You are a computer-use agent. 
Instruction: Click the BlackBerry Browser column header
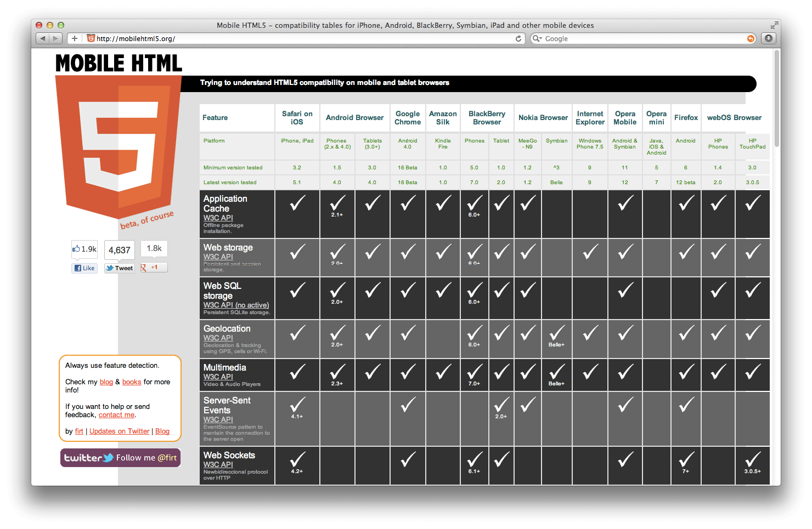coord(487,118)
